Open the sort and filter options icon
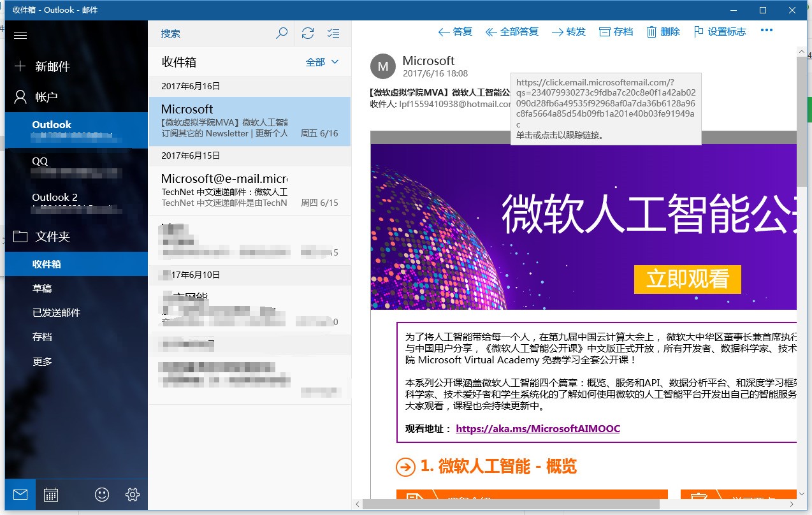812x515 pixels. click(332, 33)
